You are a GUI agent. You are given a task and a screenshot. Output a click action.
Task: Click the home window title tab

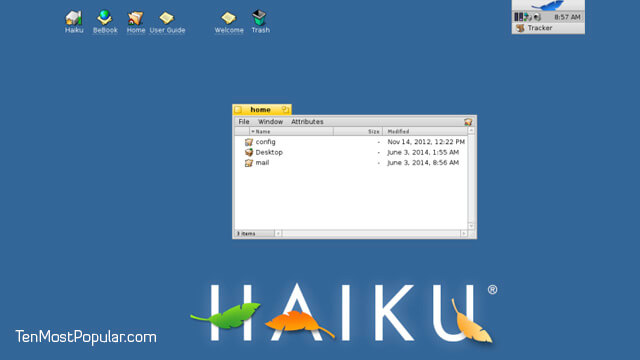[262, 109]
